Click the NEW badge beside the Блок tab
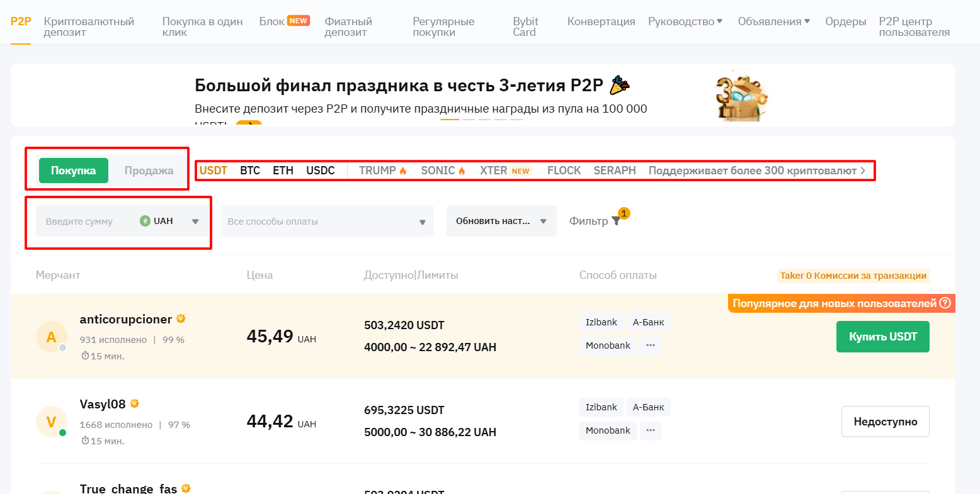This screenshot has width=980, height=494. pyautogui.click(x=299, y=21)
